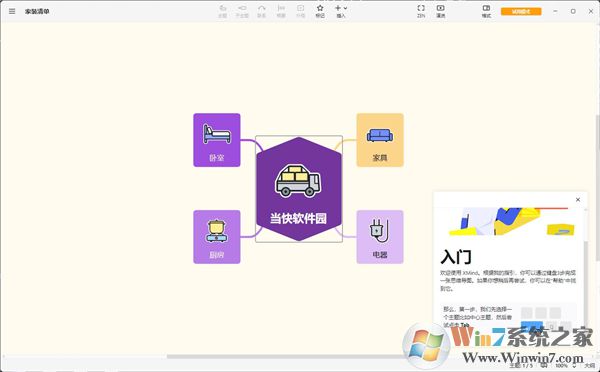Open the star Marker tool

pos(320,11)
